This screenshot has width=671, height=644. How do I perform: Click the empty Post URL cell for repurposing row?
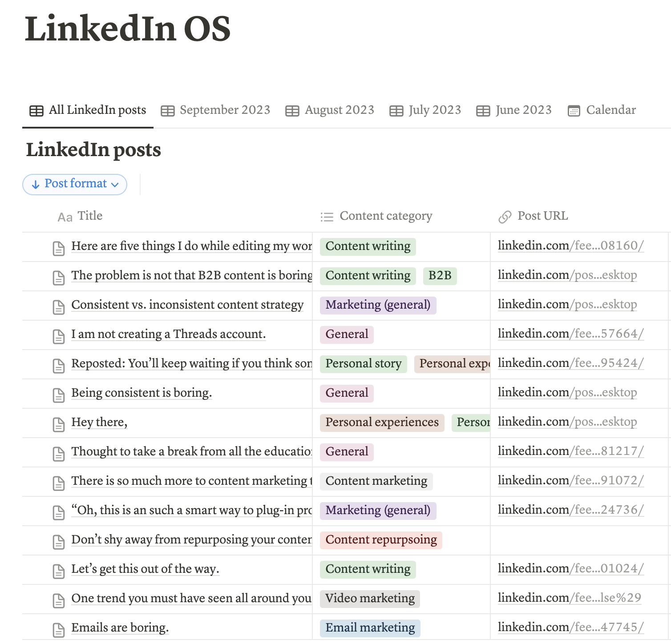(579, 540)
